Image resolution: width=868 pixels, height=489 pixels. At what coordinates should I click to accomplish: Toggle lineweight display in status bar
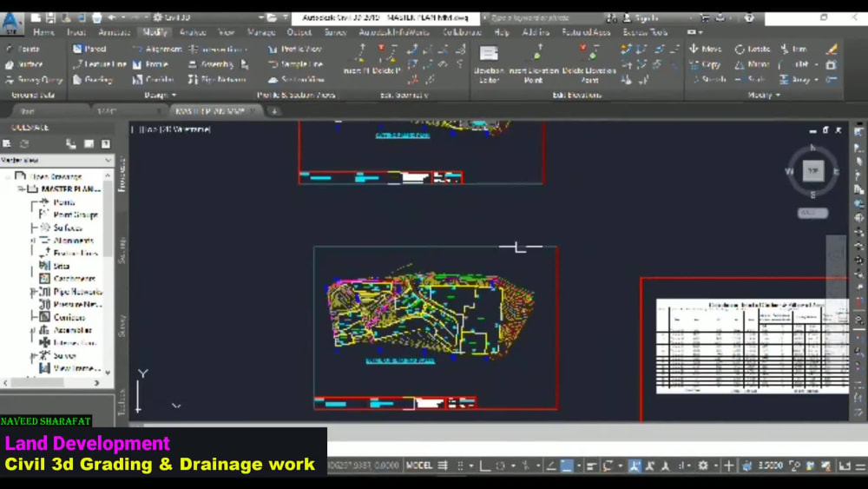click(x=590, y=466)
